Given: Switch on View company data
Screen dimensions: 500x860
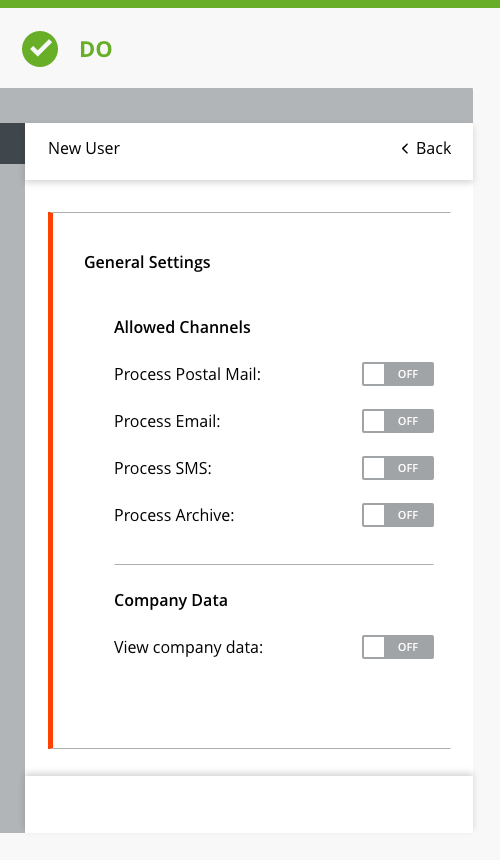Looking at the screenshot, I should [x=397, y=647].
